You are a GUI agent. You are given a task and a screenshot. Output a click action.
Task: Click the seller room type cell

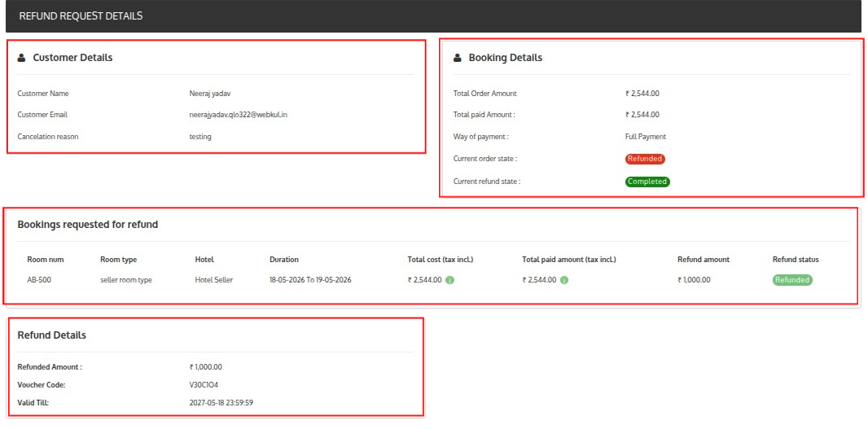126,280
